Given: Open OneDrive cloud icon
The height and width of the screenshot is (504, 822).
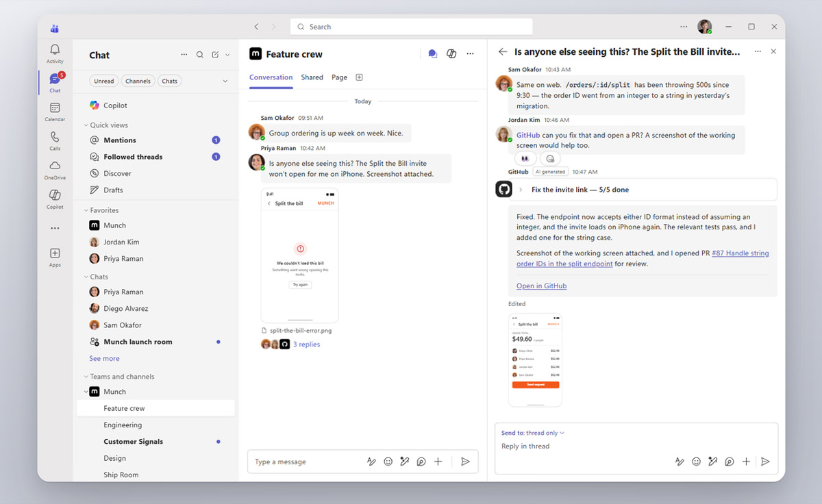Looking at the screenshot, I should click(x=55, y=166).
